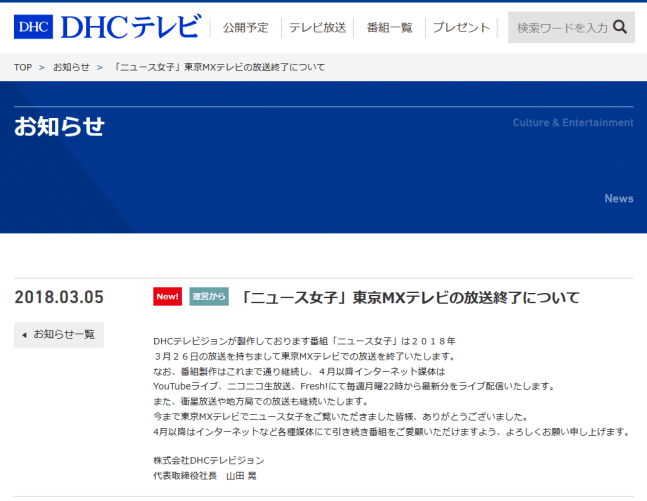Click the date 2018.03.05
The image size is (647, 501).
[59, 297]
